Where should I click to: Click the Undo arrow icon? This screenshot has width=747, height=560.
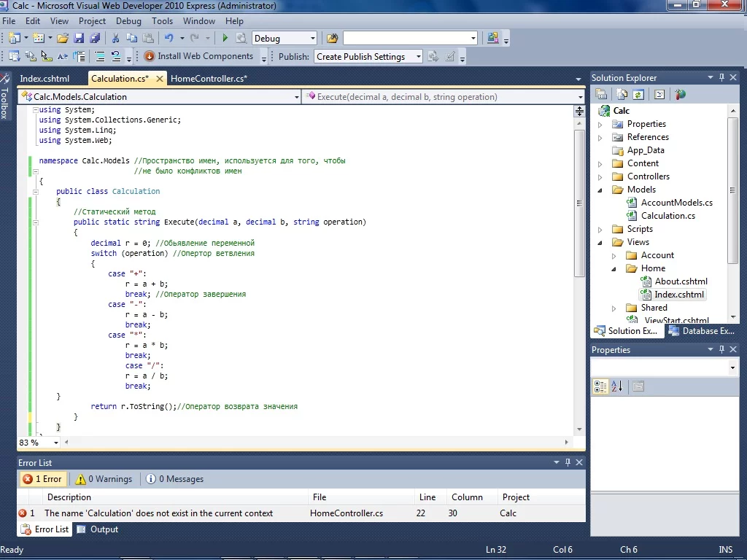[x=169, y=38]
